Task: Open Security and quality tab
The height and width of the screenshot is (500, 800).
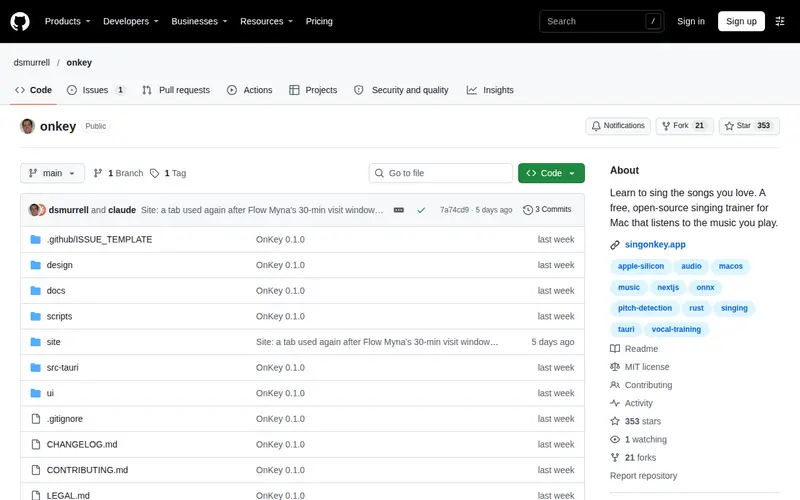Action: click(401, 90)
